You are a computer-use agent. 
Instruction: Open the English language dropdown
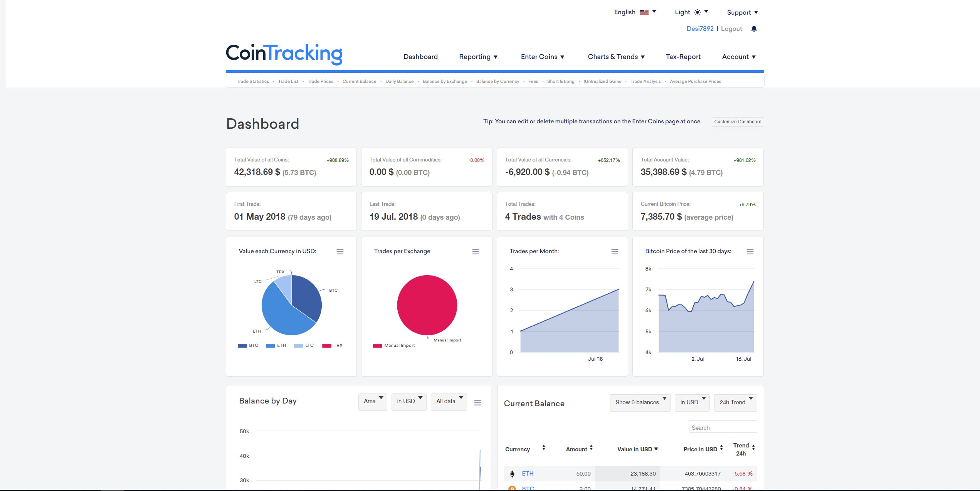[x=635, y=12]
